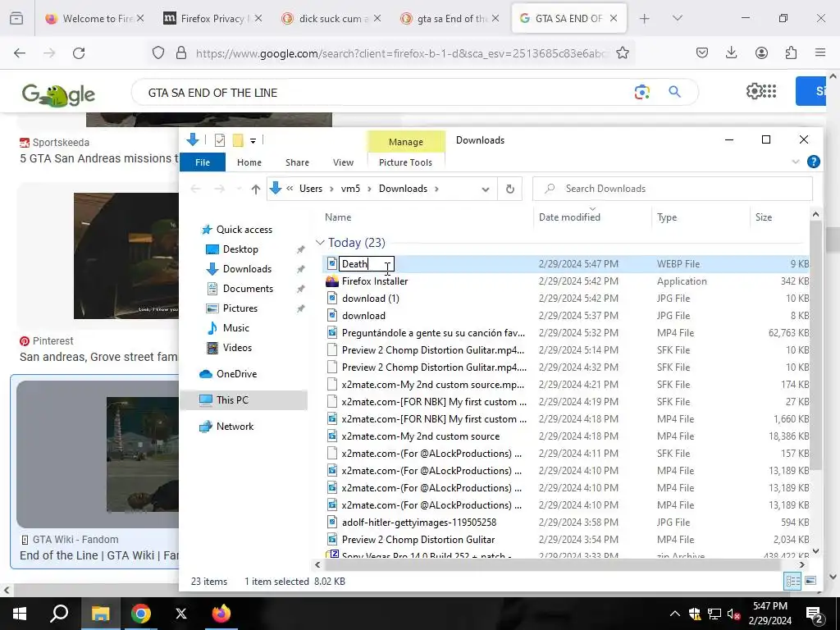Open the Firefox extensions puzzle icon
Screen dimensions: 840x630
[x=791, y=52]
